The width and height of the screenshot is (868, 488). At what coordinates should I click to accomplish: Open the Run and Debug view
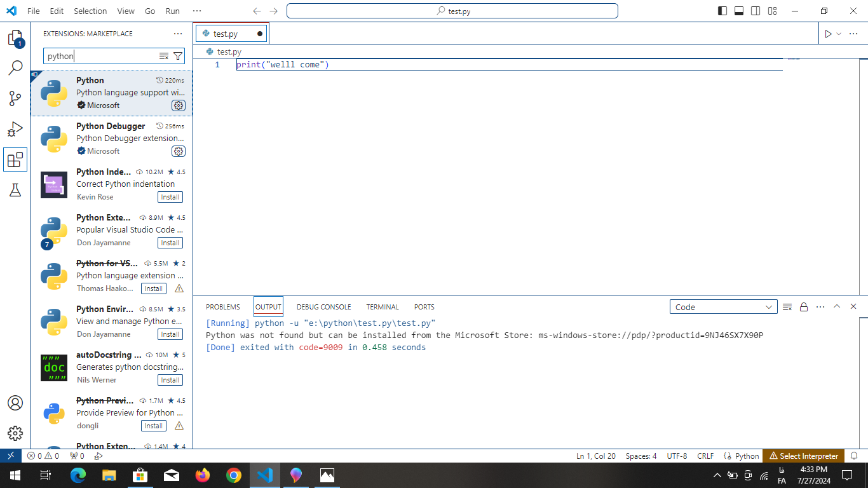[x=15, y=129]
